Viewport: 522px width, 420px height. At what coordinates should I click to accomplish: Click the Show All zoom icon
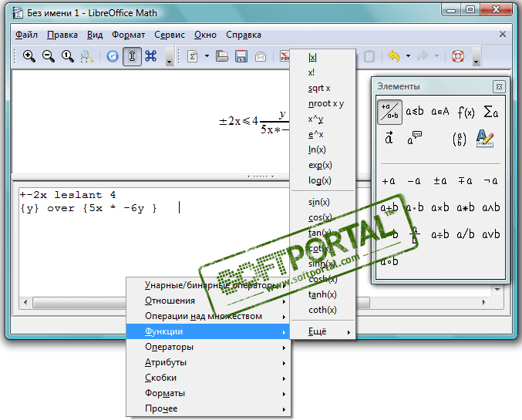(x=87, y=56)
